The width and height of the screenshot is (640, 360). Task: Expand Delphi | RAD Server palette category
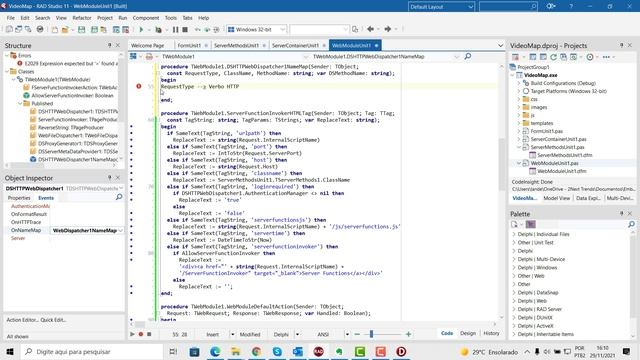tap(514, 309)
